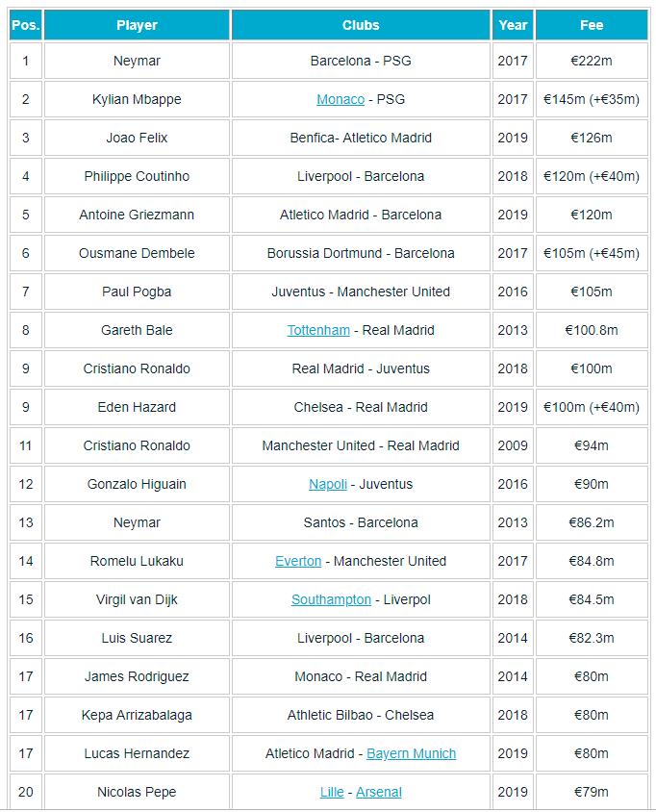Visit the Southampton link
Image resolution: width=656 pixels, height=812 pixels.
[331, 599]
